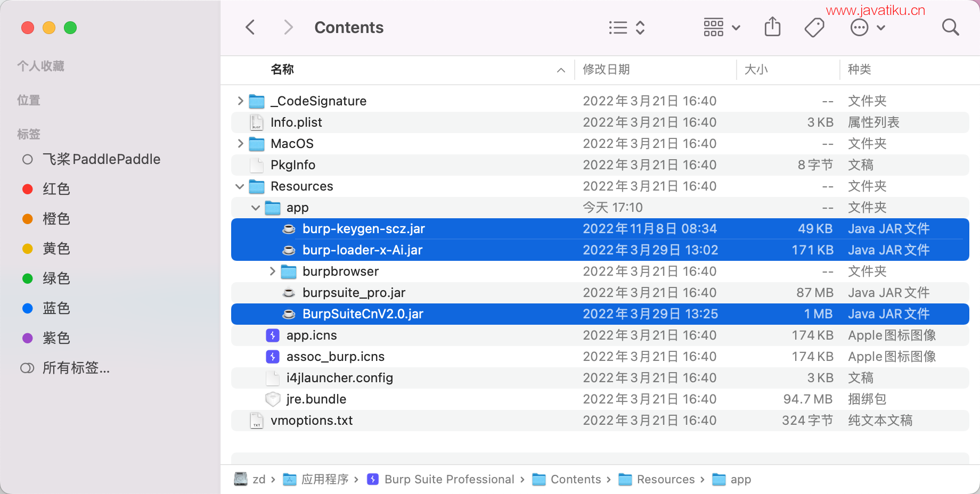Select the Resources folder icon
The image size is (980, 494).
coord(257,186)
